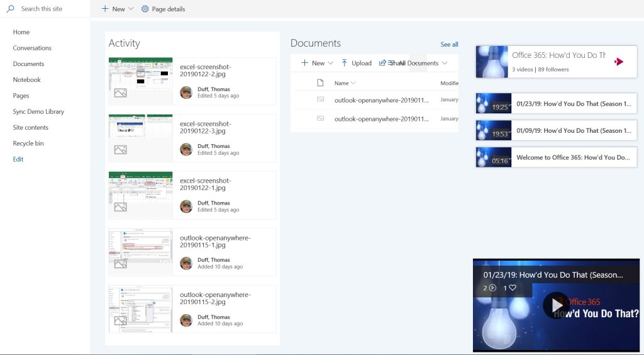Open outlook-openanywhere-20190115-1.jpg thumbnail
The width and height of the screenshot is (644, 355).
[140, 252]
